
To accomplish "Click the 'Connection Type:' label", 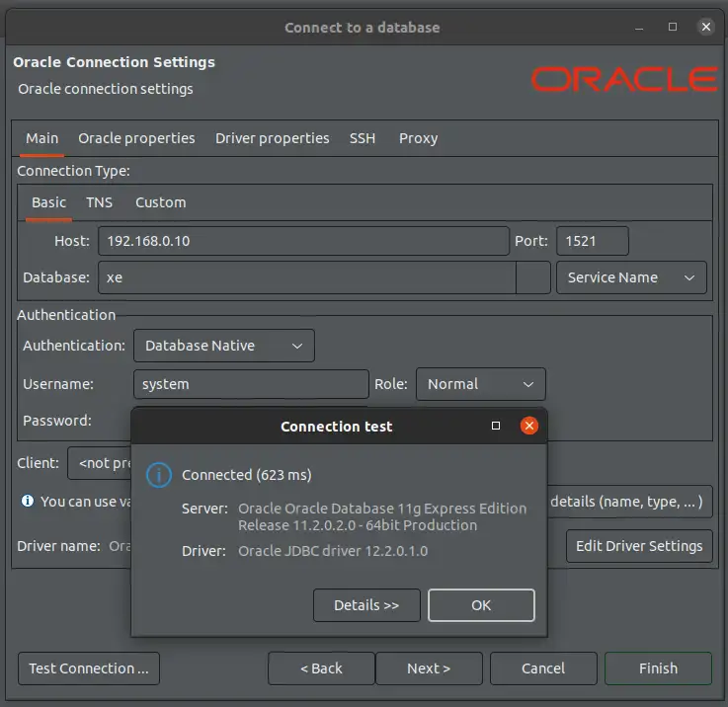I will pos(73,171).
